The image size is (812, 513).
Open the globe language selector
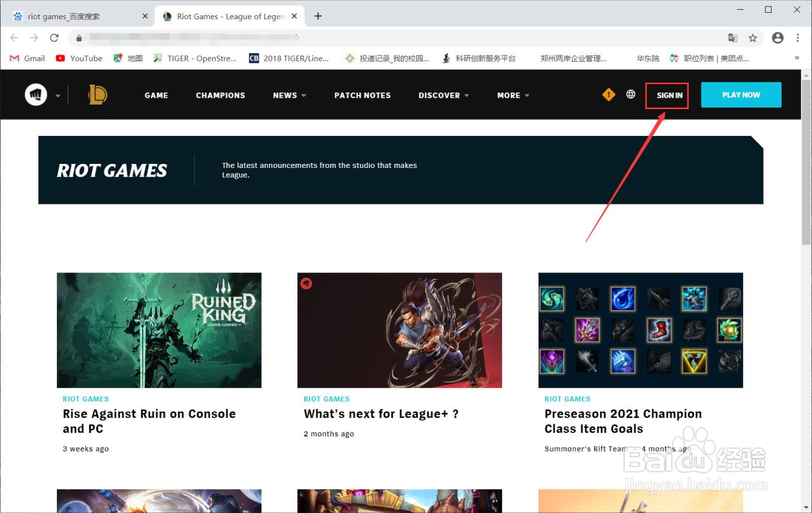[x=631, y=94]
